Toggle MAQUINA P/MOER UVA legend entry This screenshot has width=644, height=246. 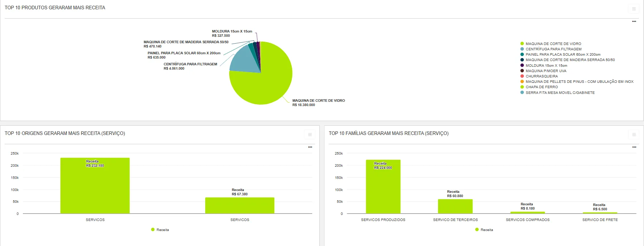546,71
